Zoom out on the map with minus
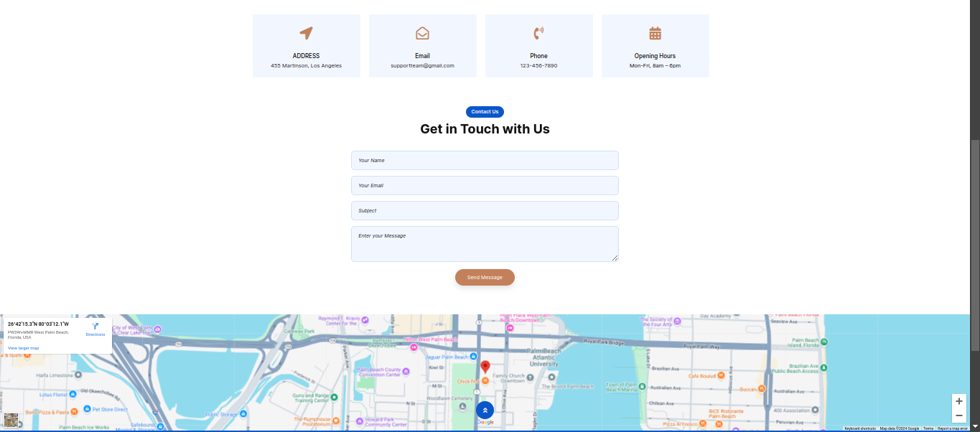The width and height of the screenshot is (980, 432). point(959,415)
